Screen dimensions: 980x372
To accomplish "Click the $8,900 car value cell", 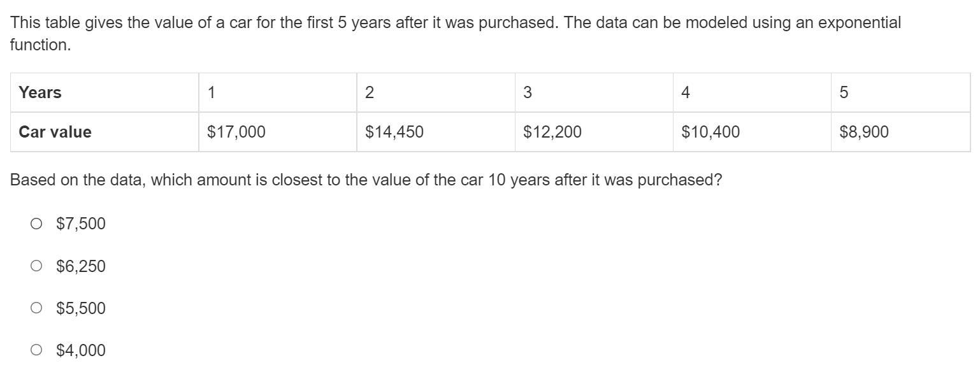I will (x=900, y=132).
